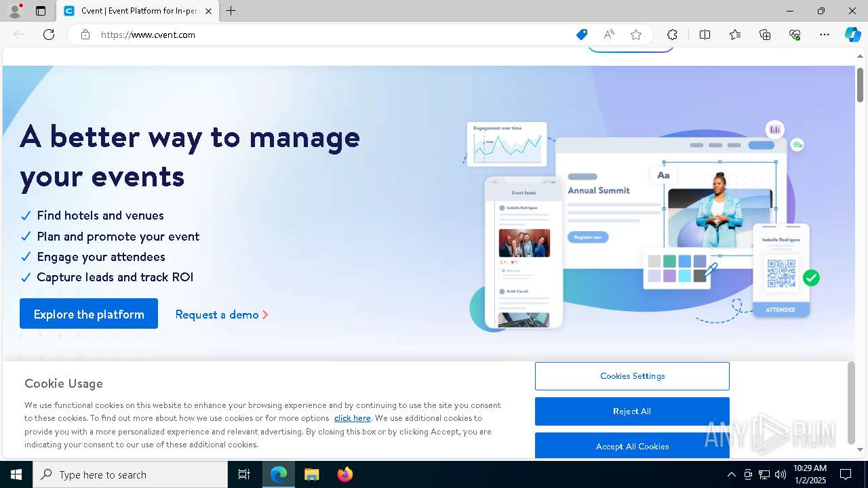Screen dimensions: 868x488
Task: Switch to the Cvent tab
Action: tap(138, 11)
